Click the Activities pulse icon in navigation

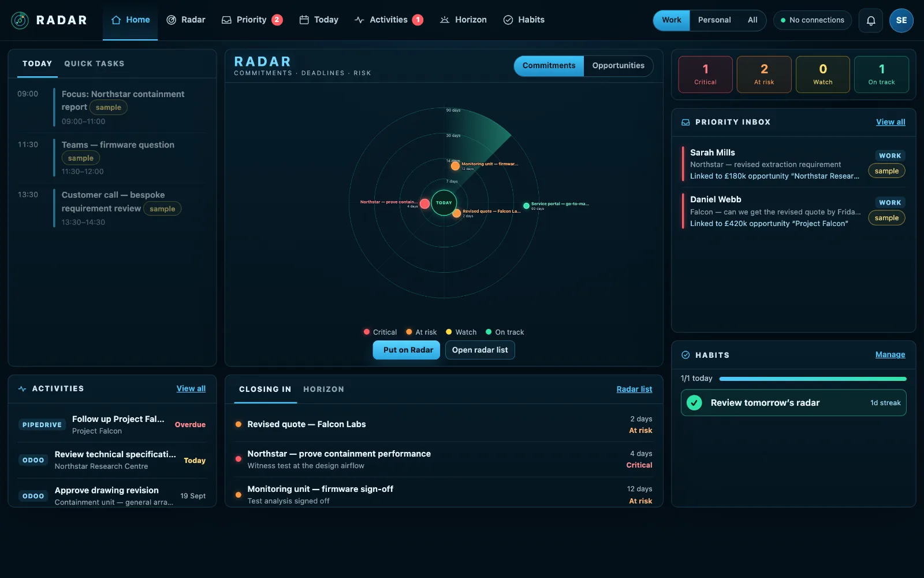[359, 20]
